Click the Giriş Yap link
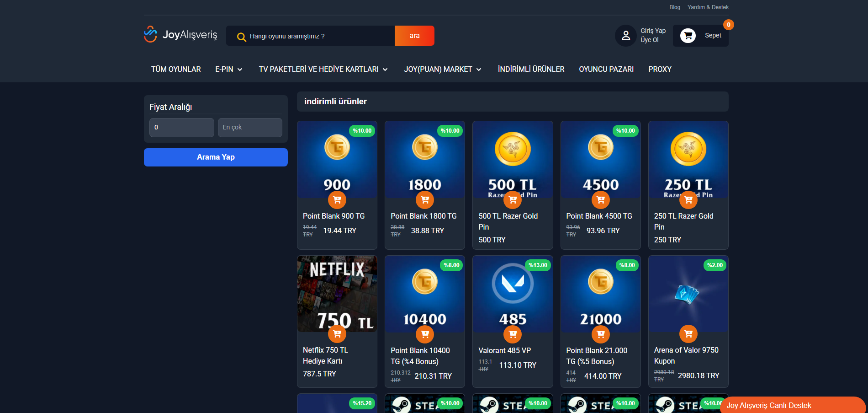 (x=653, y=31)
